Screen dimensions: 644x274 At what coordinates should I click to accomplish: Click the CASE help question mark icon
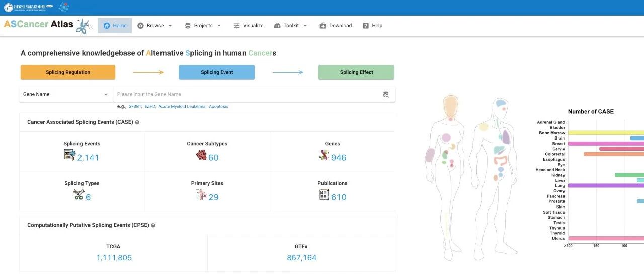(x=137, y=122)
